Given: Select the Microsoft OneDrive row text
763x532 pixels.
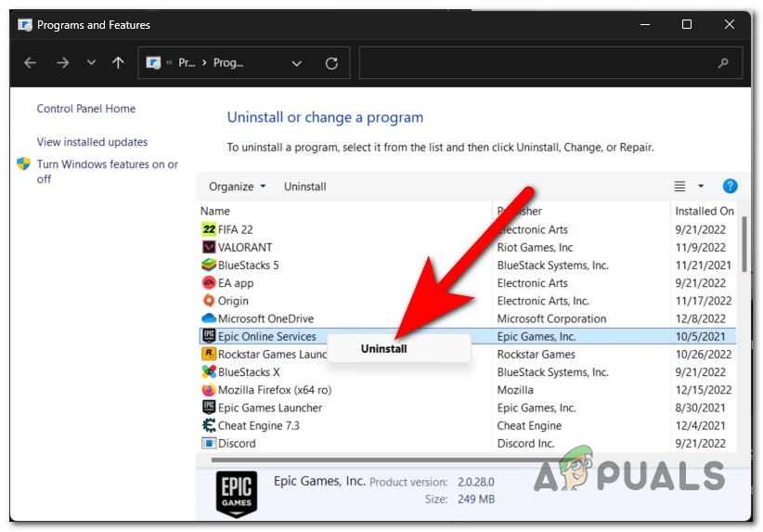Looking at the screenshot, I should 265,318.
